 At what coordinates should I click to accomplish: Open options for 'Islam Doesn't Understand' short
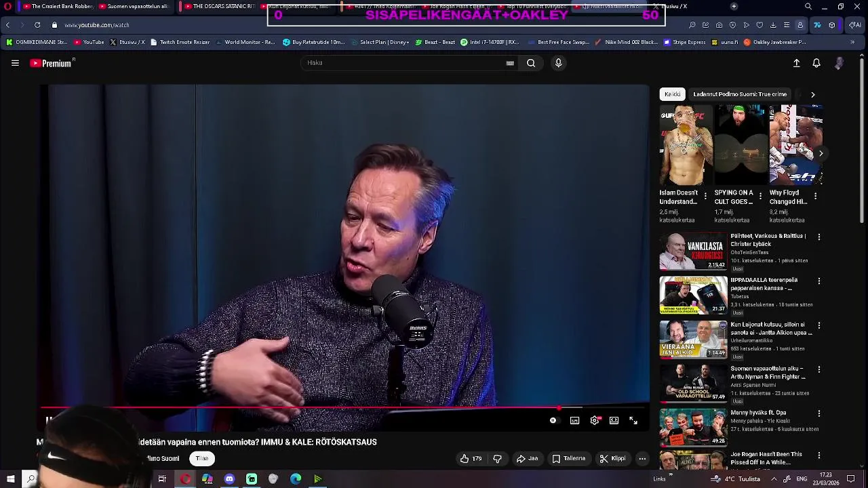(x=705, y=197)
